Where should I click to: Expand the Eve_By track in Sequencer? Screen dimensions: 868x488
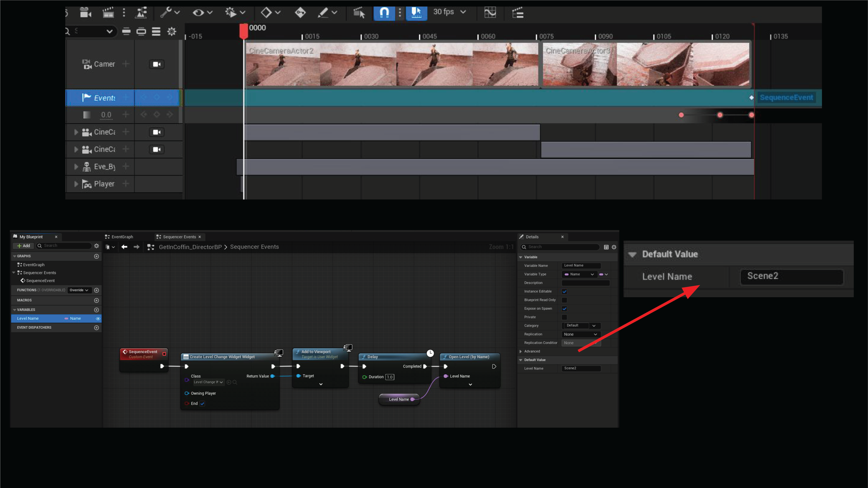pyautogui.click(x=76, y=167)
